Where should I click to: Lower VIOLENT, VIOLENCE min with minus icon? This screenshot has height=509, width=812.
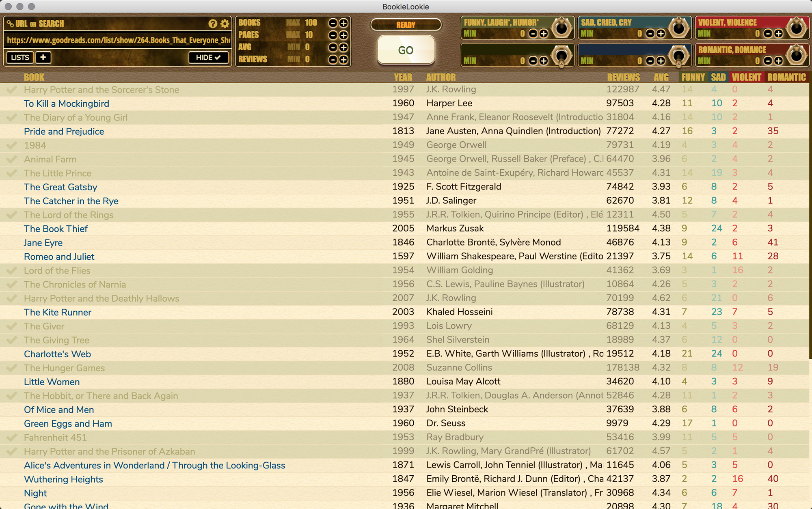point(768,34)
